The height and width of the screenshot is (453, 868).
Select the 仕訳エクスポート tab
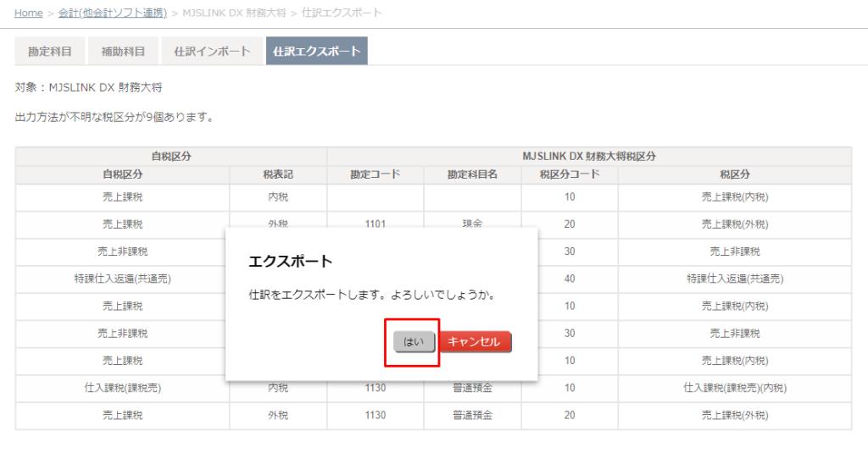tap(317, 51)
